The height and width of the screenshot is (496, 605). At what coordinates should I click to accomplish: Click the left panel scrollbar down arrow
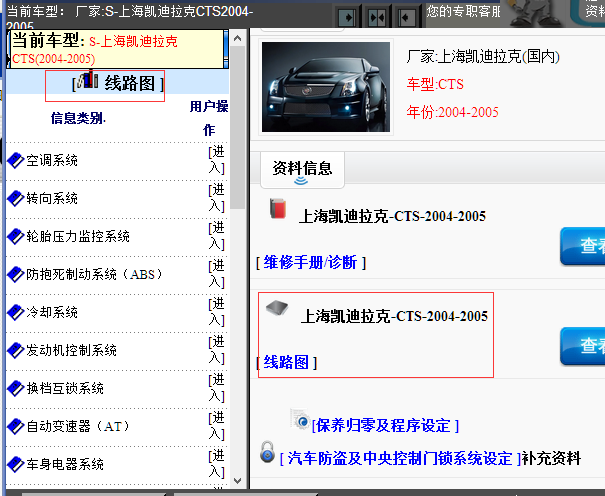tap(238, 481)
